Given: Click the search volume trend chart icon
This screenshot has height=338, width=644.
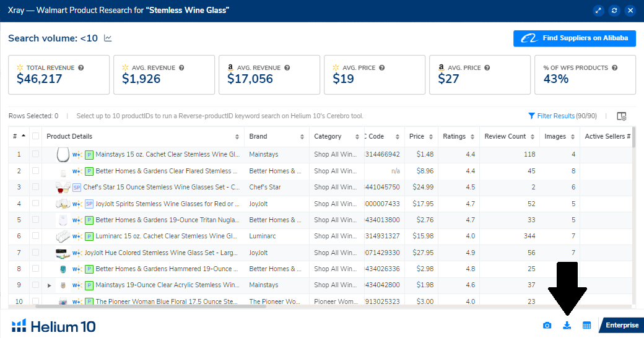Looking at the screenshot, I should (108, 38).
